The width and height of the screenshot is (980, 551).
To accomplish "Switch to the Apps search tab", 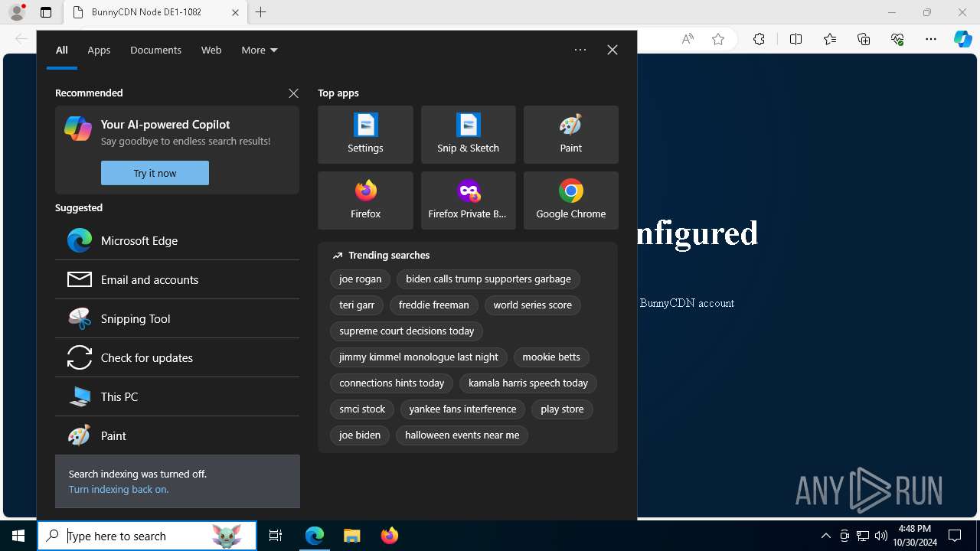I will 99,50.
